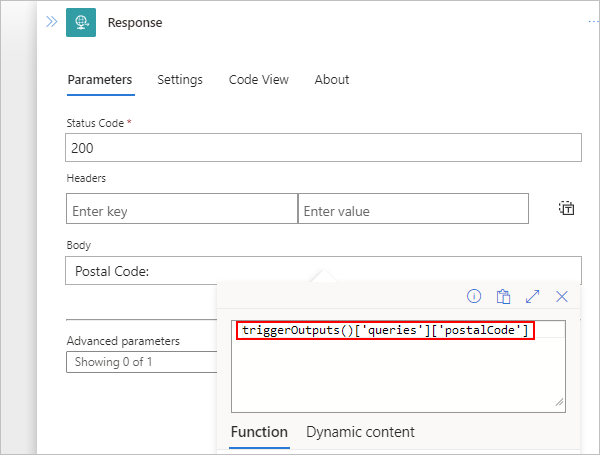Click the expression box resize handle

click(x=558, y=402)
